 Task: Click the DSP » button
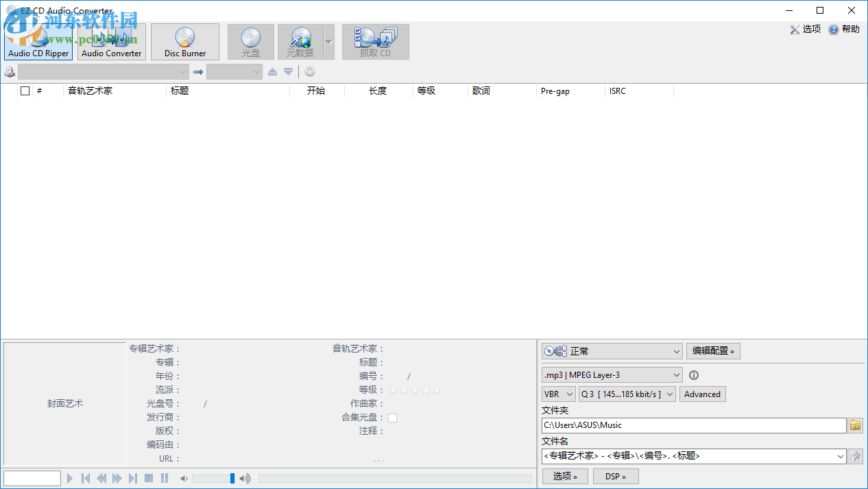pos(615,476)
